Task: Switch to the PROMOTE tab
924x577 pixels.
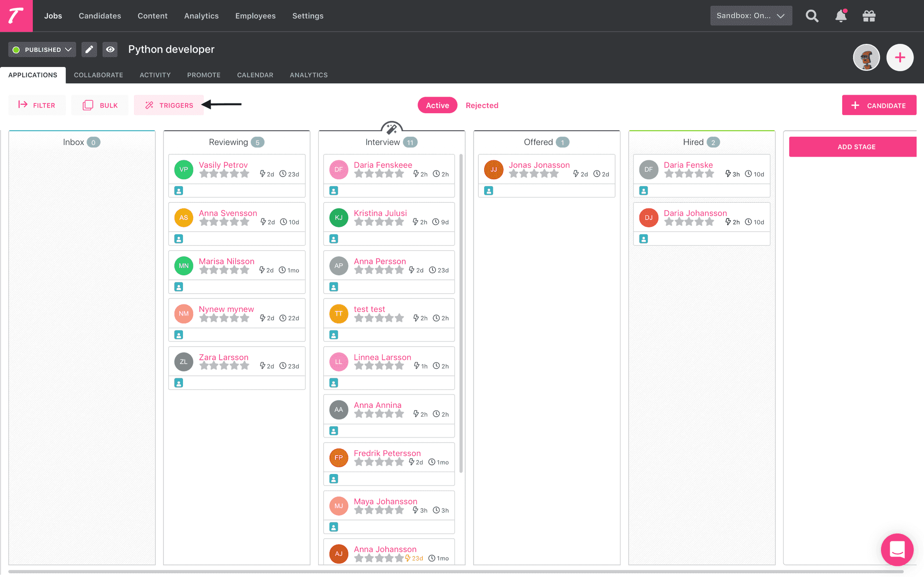Action: (x=204, y=75)
